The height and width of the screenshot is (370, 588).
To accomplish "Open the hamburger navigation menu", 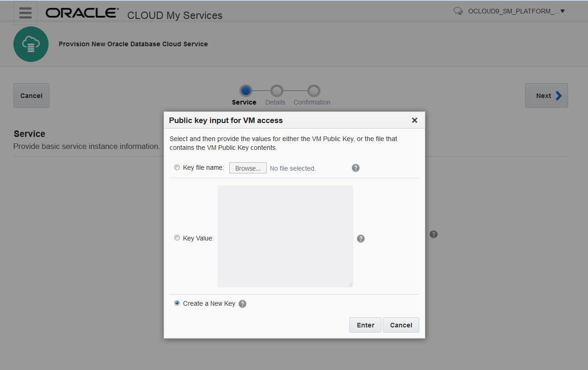I will pyautogui.click(x=25, y=13).
